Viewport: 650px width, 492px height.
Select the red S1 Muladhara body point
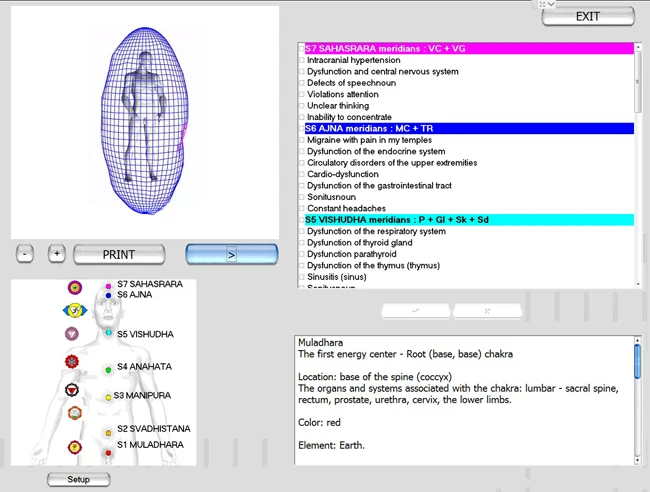[108, 453]
